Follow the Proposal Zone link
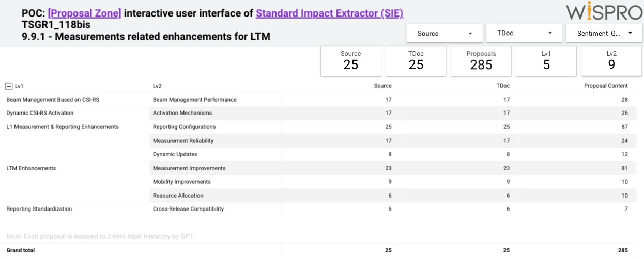Screen dimensions: 644x259 coord(85,13)
